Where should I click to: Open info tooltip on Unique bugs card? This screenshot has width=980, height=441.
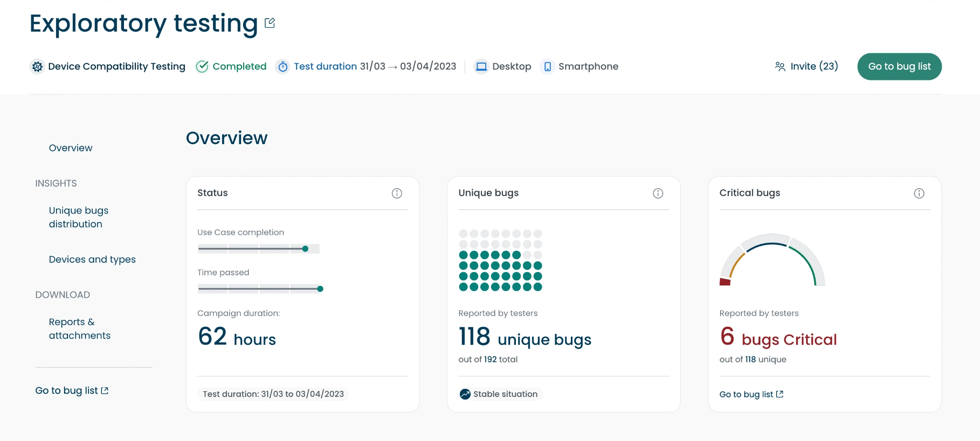pyautogui.click(x=658, y=193)
